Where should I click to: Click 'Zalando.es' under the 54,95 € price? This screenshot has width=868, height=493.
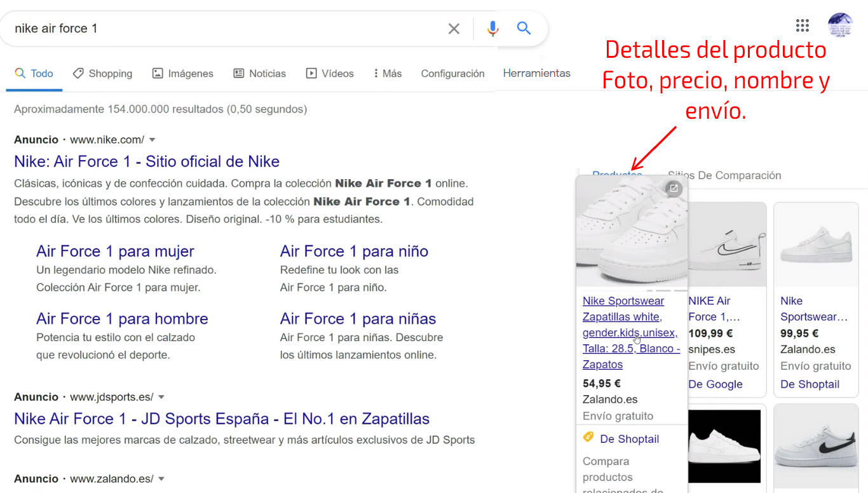tap(610, 400)
